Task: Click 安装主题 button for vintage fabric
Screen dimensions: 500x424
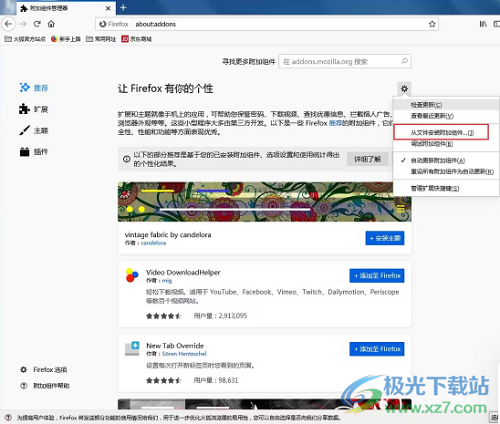Action: point(385,238)
